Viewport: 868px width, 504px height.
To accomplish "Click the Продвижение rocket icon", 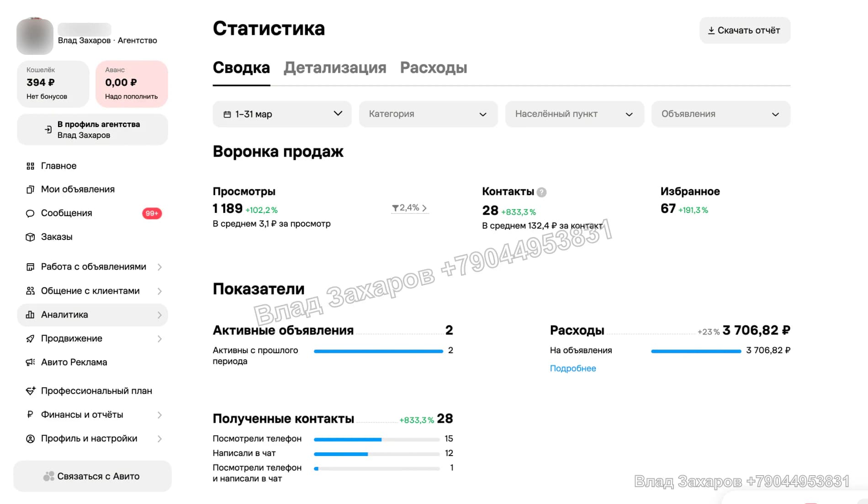I will (x=30, y=339).
